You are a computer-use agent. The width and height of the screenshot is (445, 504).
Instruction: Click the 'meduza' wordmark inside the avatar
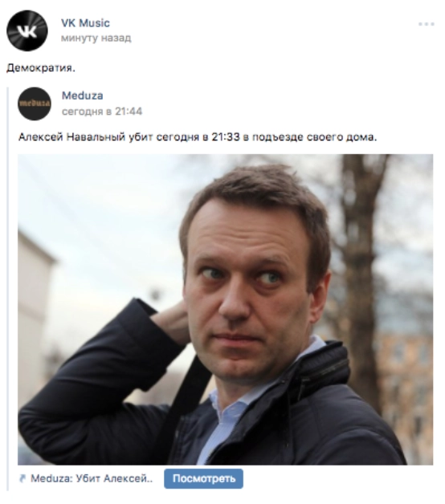tap(35, 104)
